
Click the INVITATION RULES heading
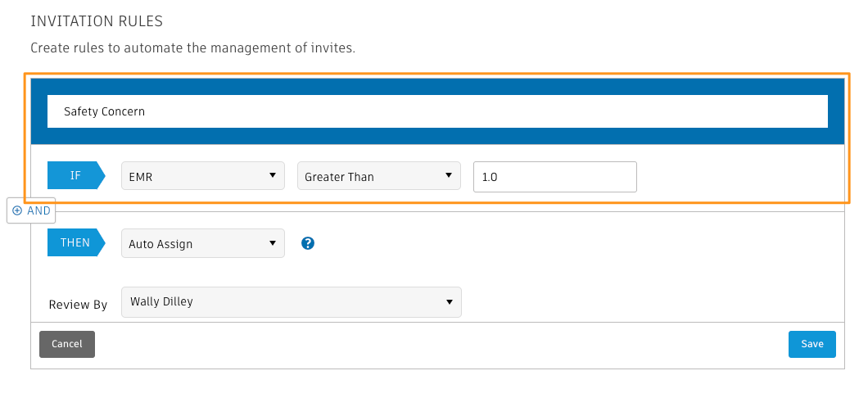(97, 21)
